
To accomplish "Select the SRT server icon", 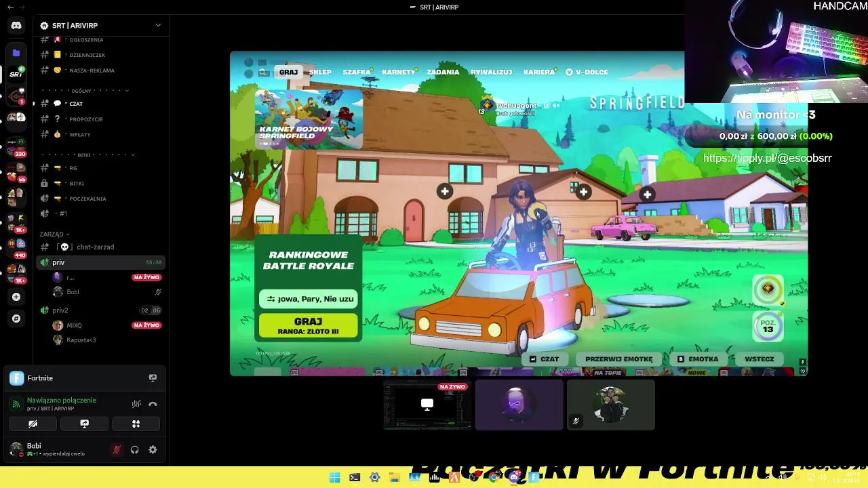I will (x=16, y=74).
